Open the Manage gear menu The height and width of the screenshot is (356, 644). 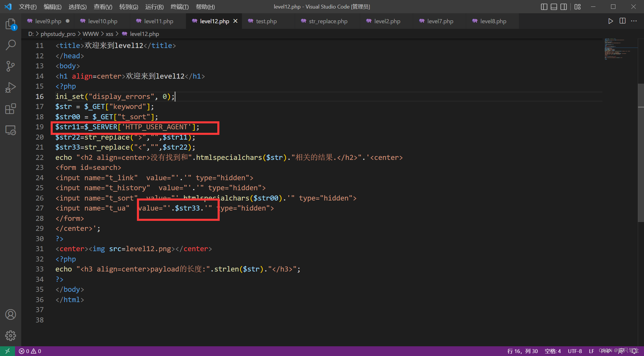(x=11, y=335)
